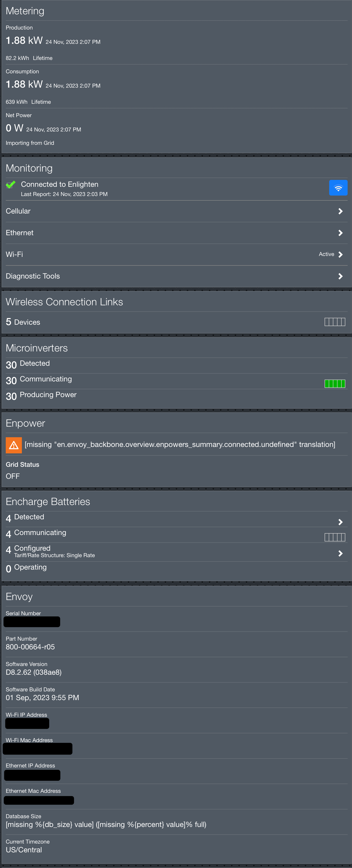Image resolution: width=352 pixels, height=868 pixels.
Task: Click the 5 Devices link
Action: tap(23, 322)
